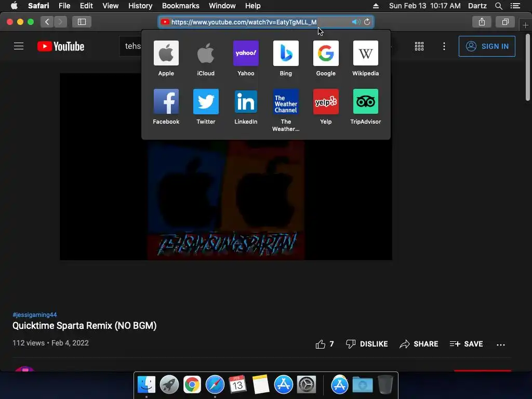Open the Bookmarks menu
The image size is (532, 399).
180,6
